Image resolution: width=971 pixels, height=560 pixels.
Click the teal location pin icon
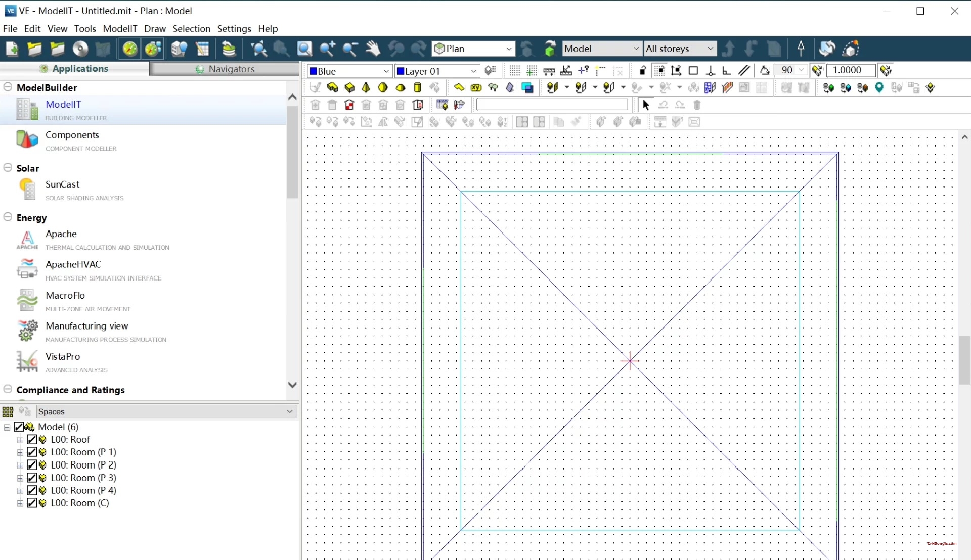click(879, 88)
